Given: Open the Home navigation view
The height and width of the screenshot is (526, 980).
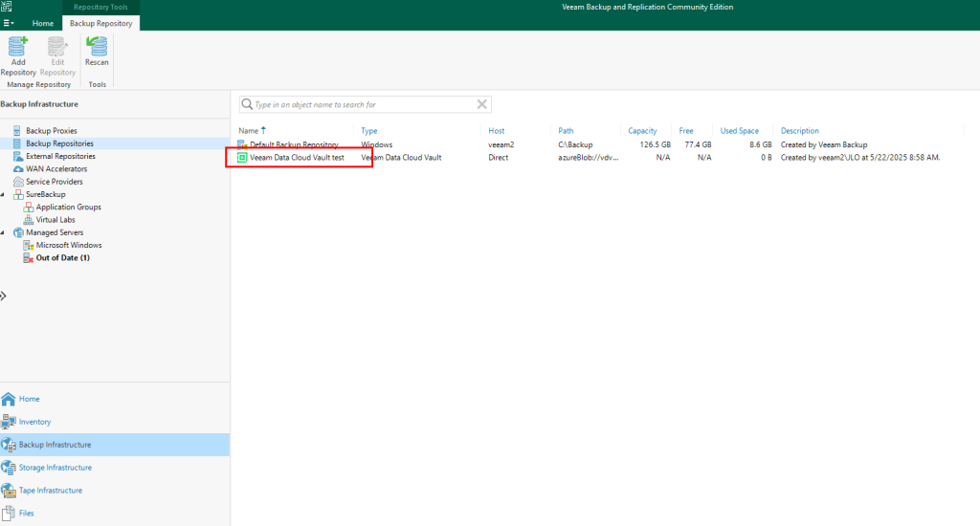Looking at the screenshot, I should pos(29,399).
